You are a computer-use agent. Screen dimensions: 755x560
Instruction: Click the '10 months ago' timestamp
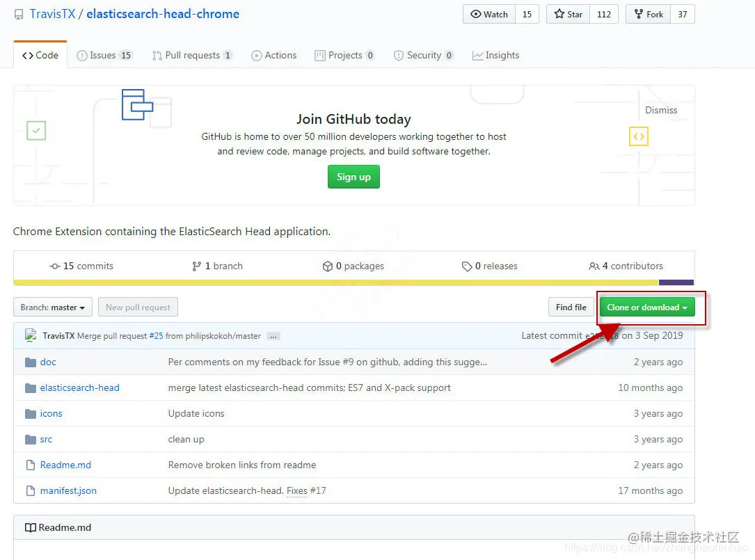(650, 387)
